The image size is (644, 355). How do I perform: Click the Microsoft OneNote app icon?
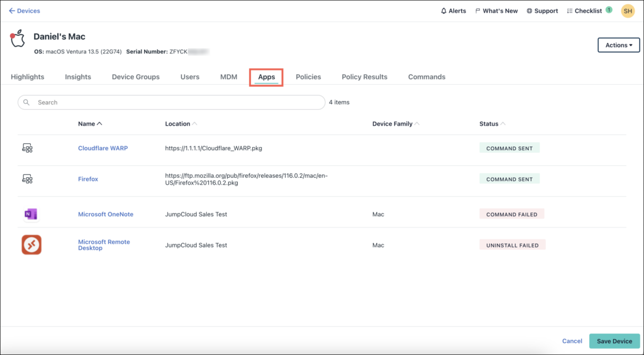(31, 214)
